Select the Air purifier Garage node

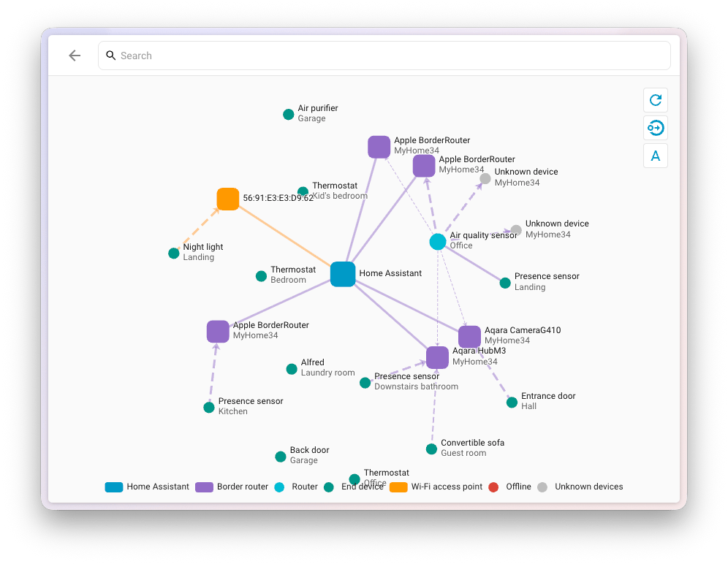point(288,114)
